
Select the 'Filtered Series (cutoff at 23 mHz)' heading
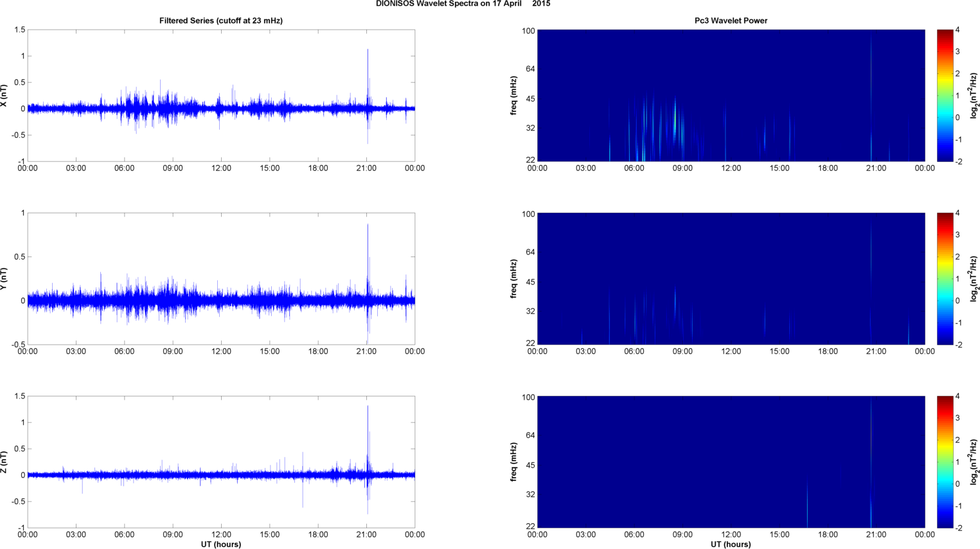(x=221, y=21)
